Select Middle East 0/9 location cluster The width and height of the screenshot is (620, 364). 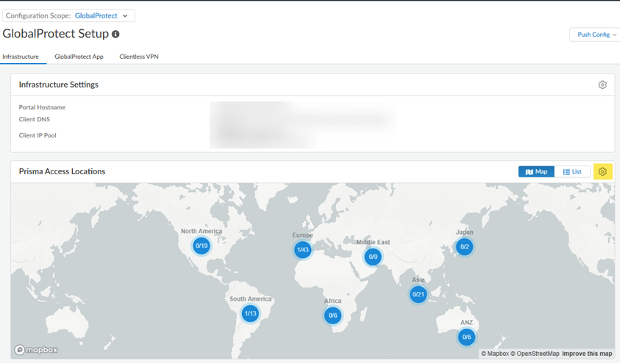[x=373, y=257]
